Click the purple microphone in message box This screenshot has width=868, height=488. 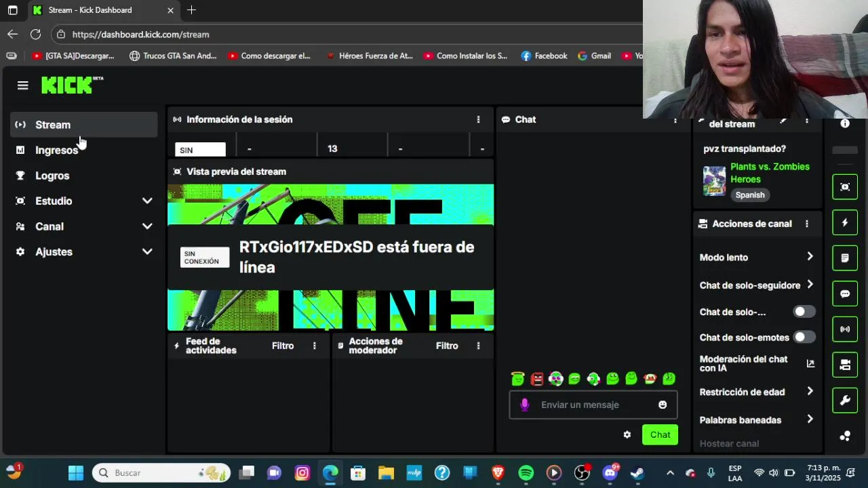(x=524, y=405)
